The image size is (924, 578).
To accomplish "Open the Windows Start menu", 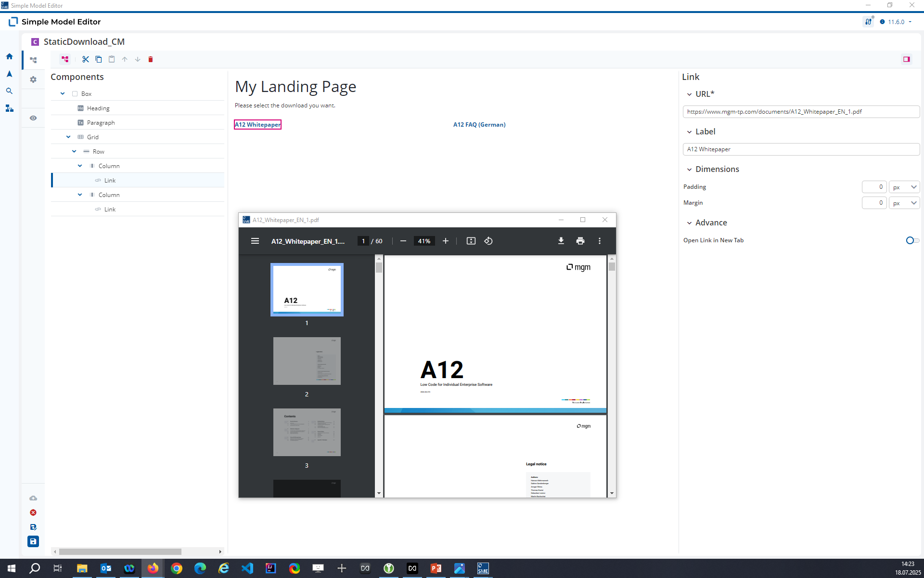I will 12,568.
